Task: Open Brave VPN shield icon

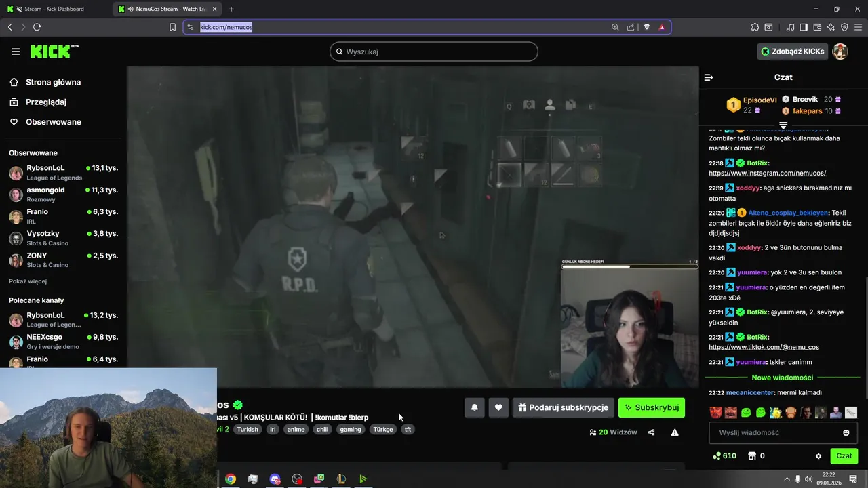Action: pyautogui.click(x=844, y=27)
